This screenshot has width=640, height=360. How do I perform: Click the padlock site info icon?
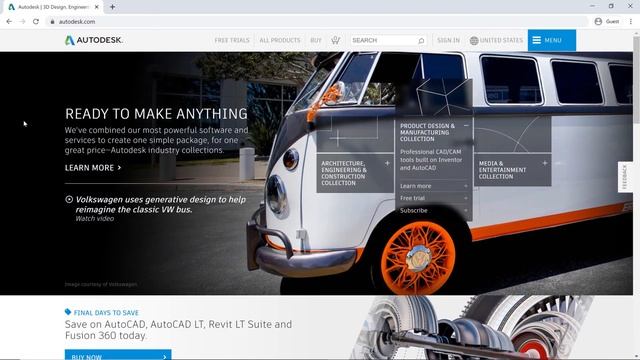(x=52, y=22)
